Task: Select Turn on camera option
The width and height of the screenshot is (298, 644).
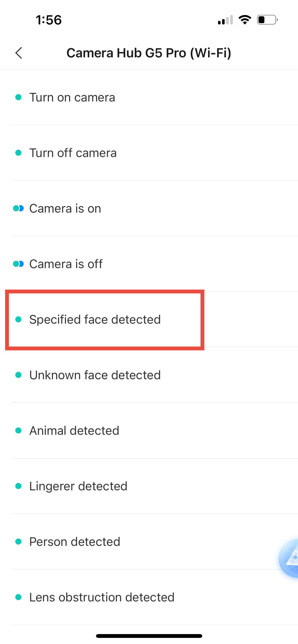Action: pos(72,97)
